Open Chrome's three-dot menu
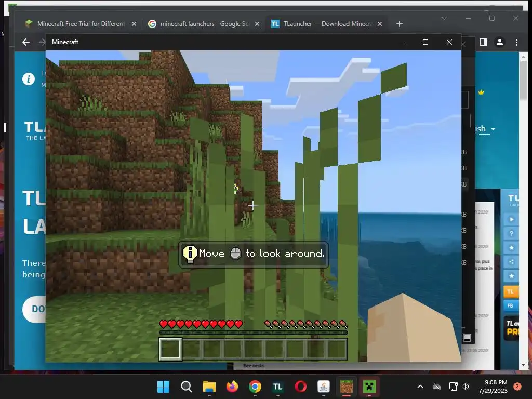The image size is (532, 399). pyautogui.click(x=516, y=42)
